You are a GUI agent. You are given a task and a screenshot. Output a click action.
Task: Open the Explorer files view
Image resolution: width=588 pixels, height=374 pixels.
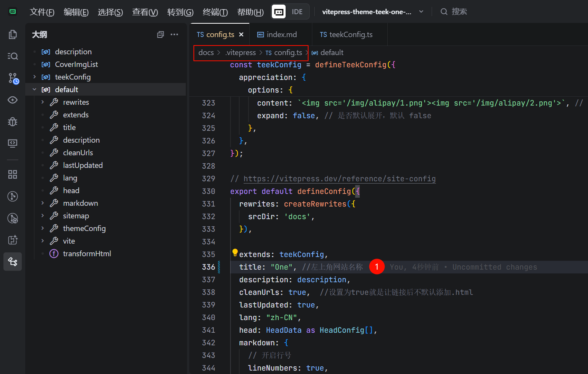click(x=13, y=34)
